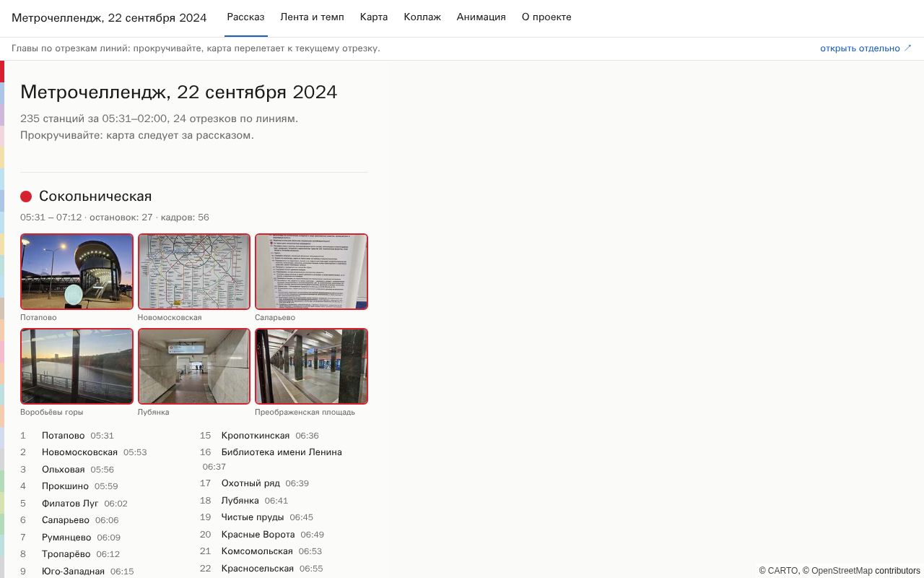Open the Карта tab

click(374, 17)
